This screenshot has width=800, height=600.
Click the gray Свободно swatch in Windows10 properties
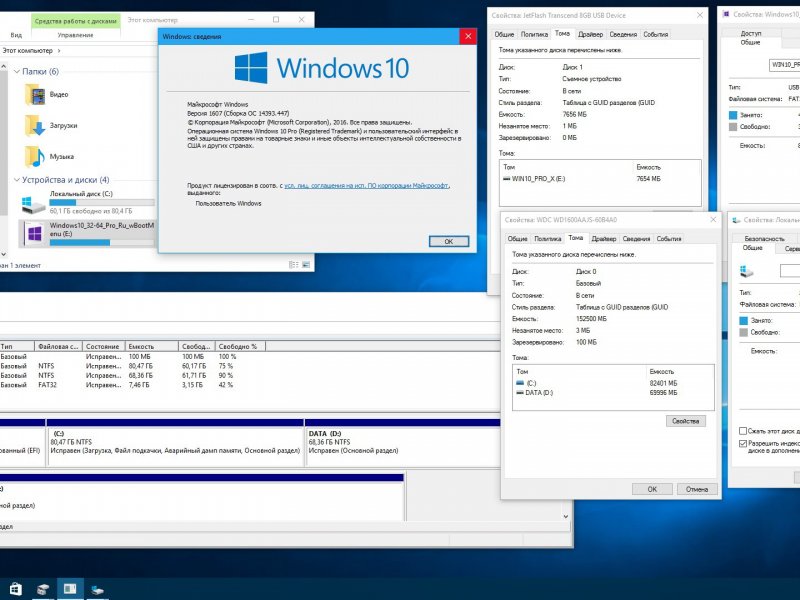click(x=733, y=127)
